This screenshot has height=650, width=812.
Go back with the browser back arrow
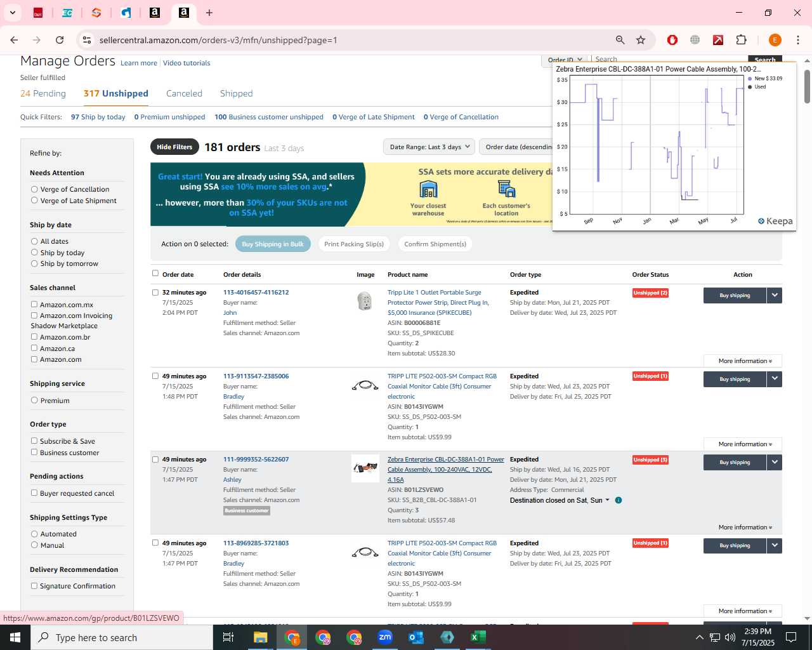[14, 40]
